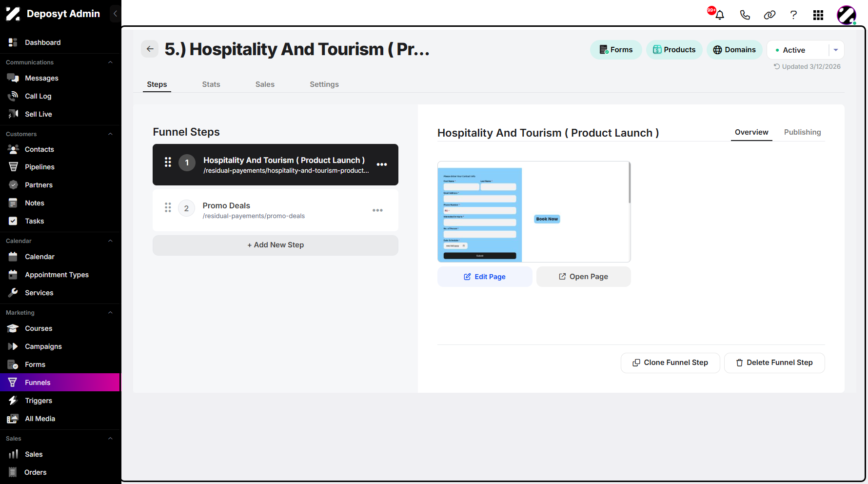
Task: Grab the drag handle of Promo Deals
Action: coord(168,207)
